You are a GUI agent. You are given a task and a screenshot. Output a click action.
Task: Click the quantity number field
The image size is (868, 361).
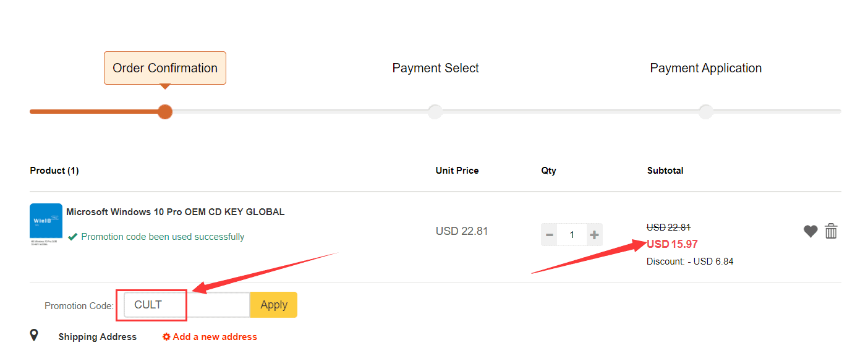572,235
